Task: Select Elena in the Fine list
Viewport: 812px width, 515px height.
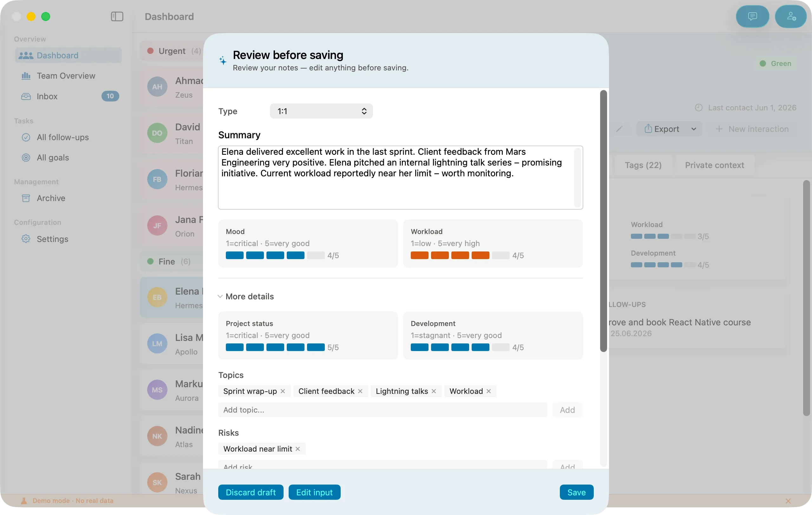Action: pyautogui.click(x=172, y=297)
